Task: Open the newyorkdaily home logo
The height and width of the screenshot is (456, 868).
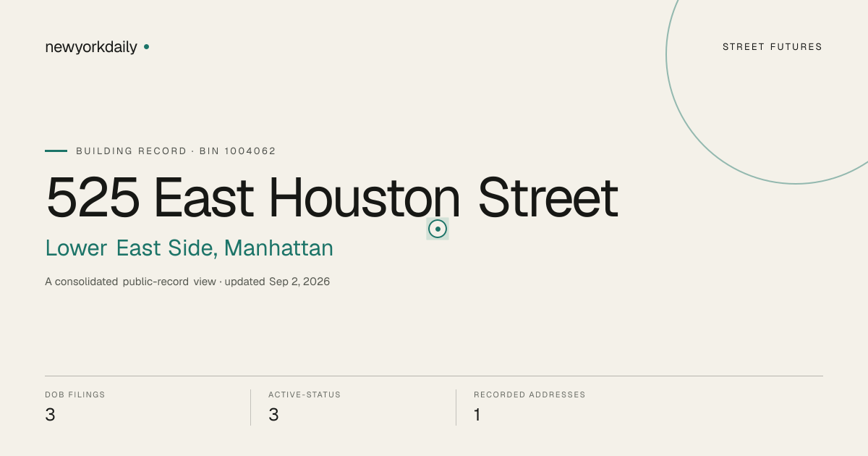Action: [91, 47]
